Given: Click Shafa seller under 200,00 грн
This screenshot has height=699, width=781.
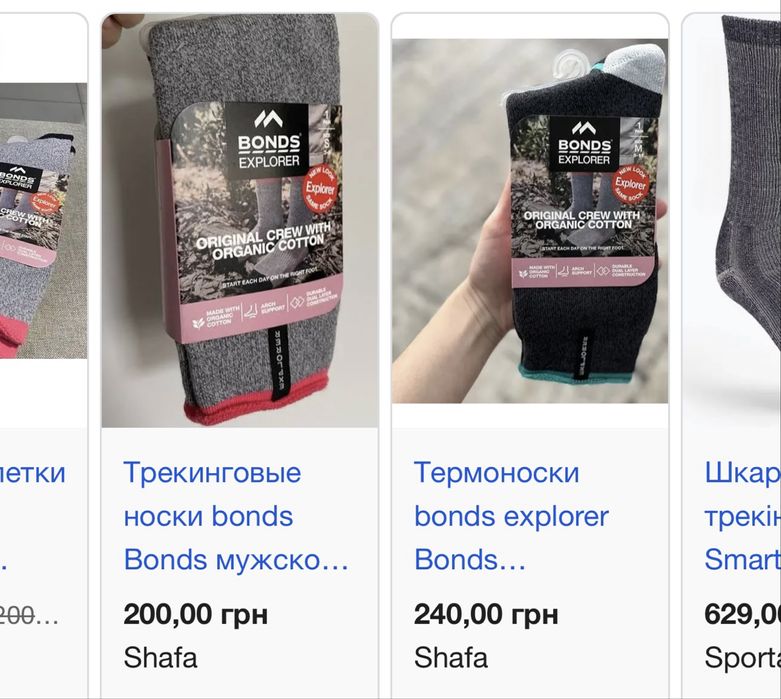Looking at the screenshot, I should pyautogui.click(x=160, y=658).
